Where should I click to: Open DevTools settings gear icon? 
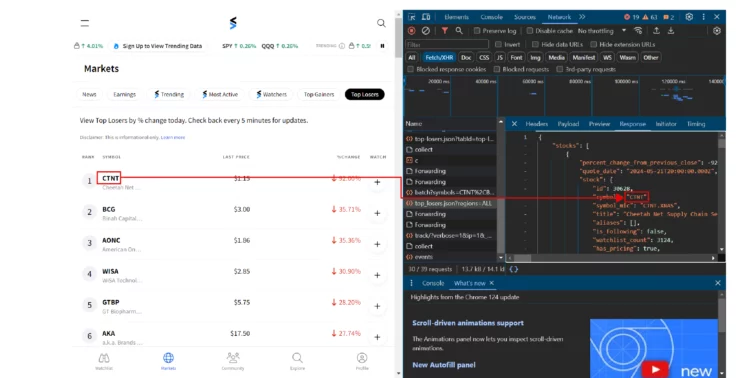(x=689, y=17)
